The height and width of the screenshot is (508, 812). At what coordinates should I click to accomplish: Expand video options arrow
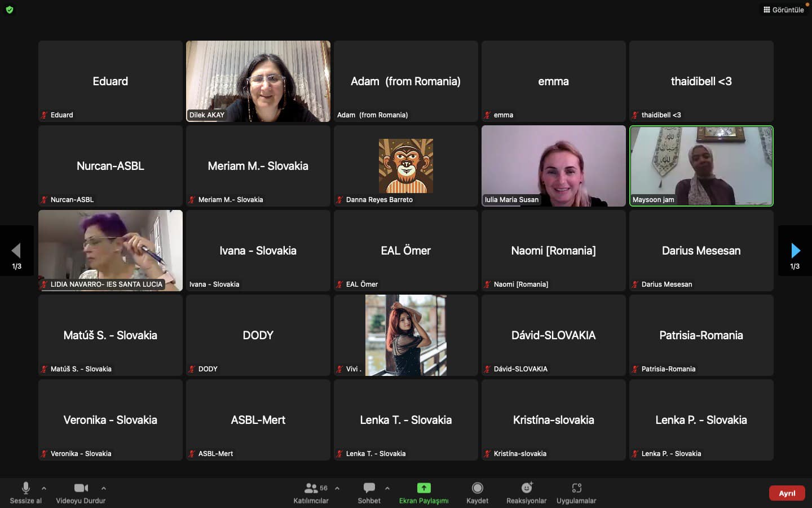pos(104,488)
